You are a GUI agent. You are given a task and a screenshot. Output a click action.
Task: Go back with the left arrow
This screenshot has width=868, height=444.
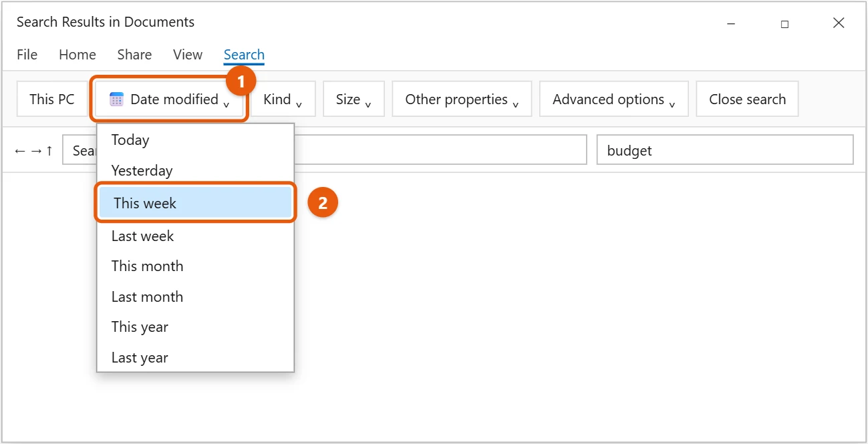[x=20, y=151]
